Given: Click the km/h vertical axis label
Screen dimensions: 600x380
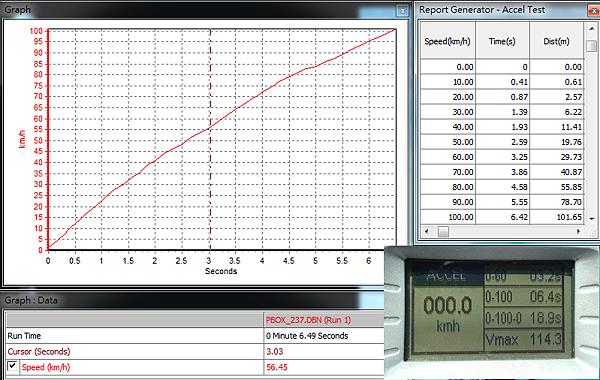Looking at the screenshot, I should [22, 139].
